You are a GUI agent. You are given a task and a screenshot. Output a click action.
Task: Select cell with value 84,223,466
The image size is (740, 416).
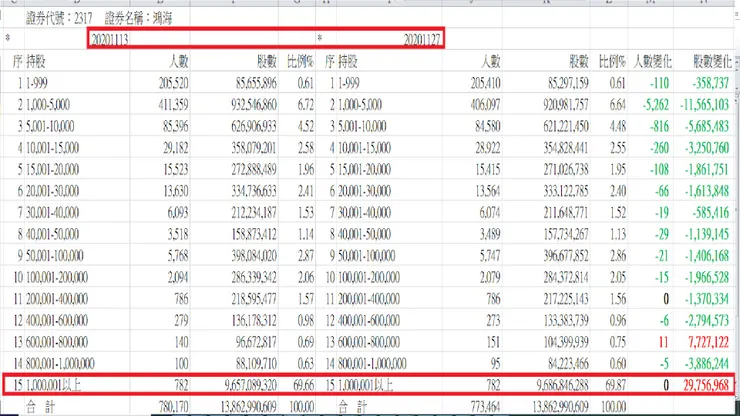tap(568, 364)
